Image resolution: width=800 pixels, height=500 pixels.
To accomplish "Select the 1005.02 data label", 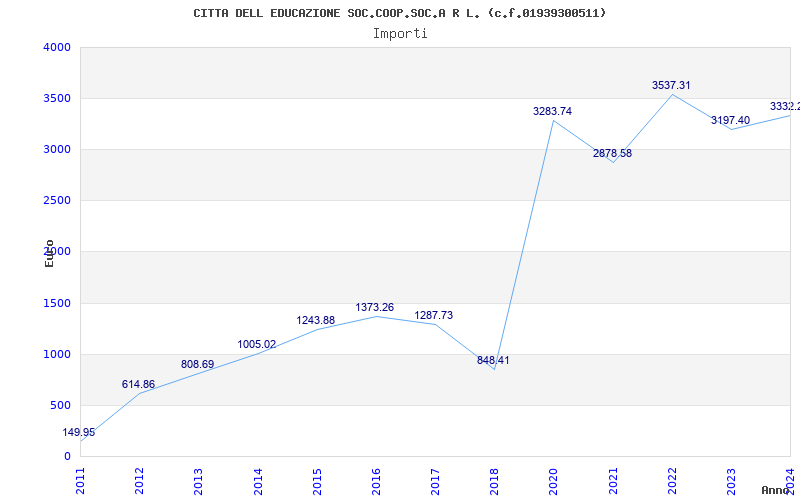I will click(257, 345).
